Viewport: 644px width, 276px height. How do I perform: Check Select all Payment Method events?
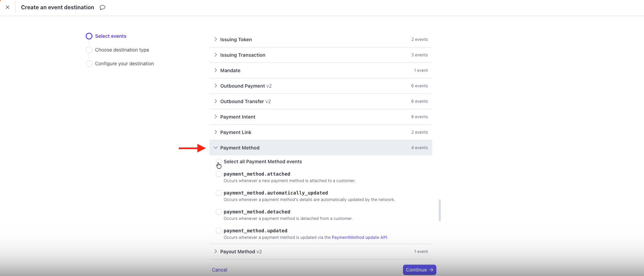pyautogui.click(x=219, y=162)
